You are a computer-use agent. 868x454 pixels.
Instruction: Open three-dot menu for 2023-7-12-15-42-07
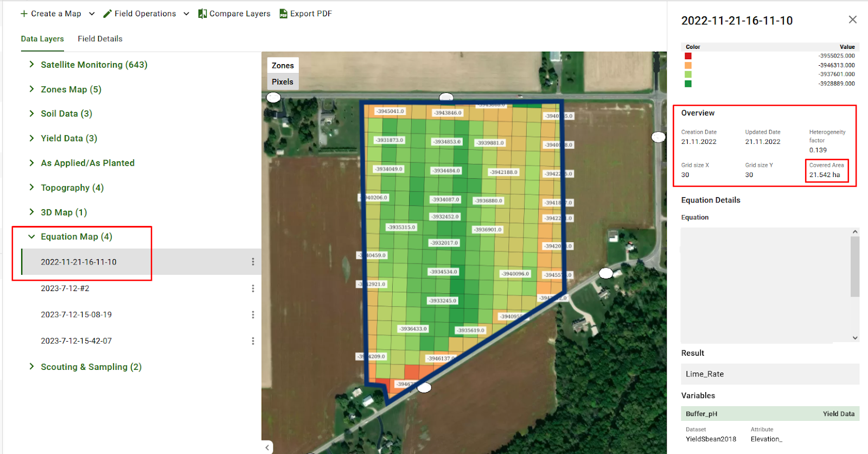(x=253, y=341)
